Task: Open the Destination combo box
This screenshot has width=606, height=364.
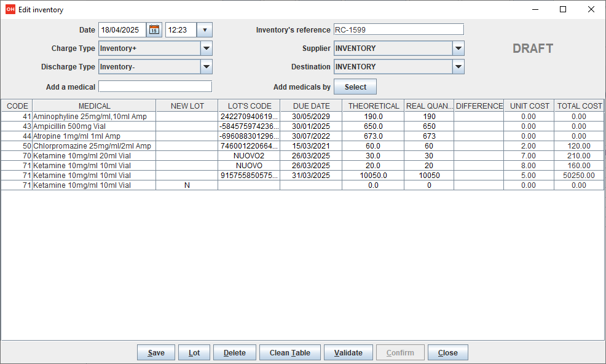Action: 458,67
